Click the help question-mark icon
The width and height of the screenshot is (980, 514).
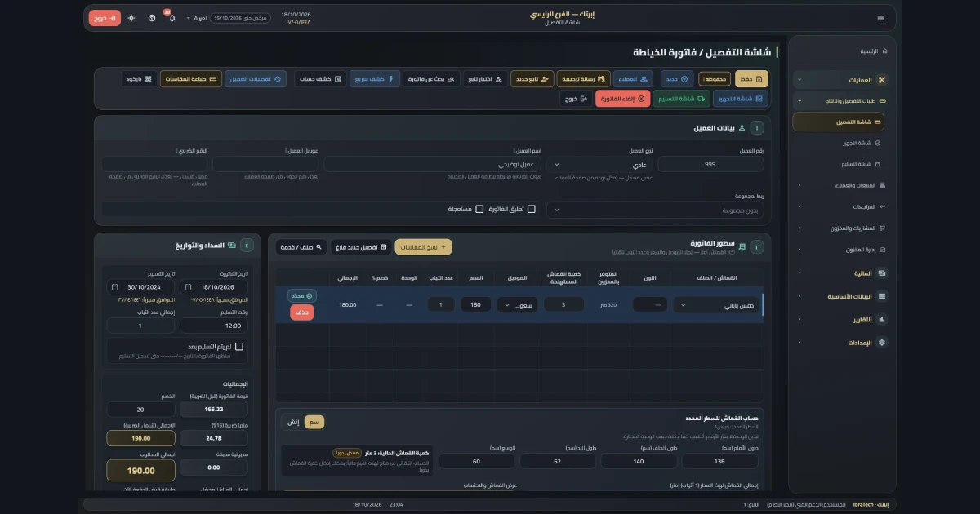[152, 17]
